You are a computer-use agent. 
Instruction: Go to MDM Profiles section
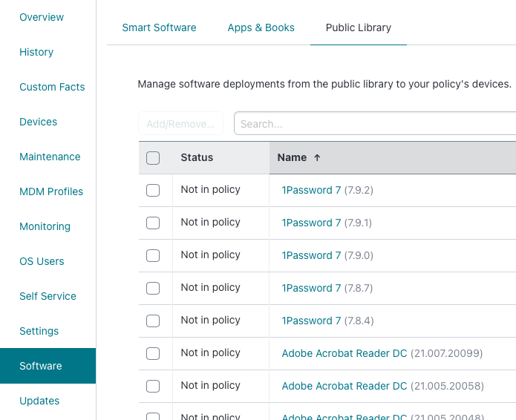51,191
